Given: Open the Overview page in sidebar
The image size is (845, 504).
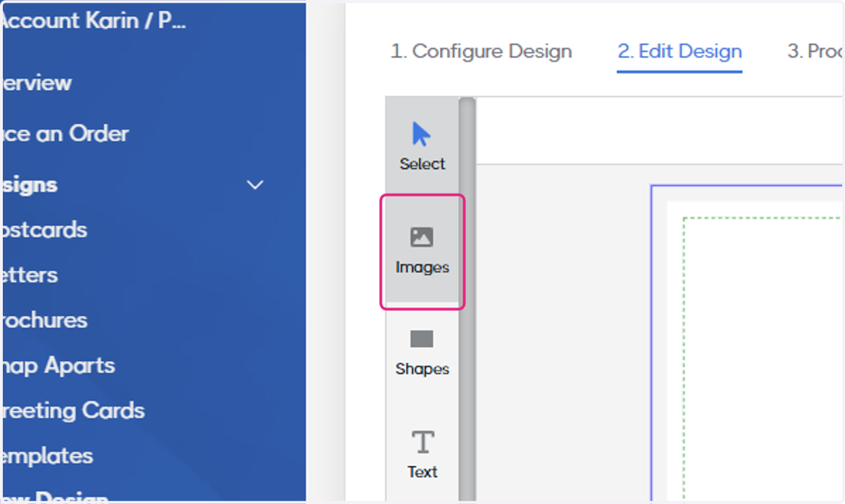Looking at the screenshot, I should click(37, 83).
